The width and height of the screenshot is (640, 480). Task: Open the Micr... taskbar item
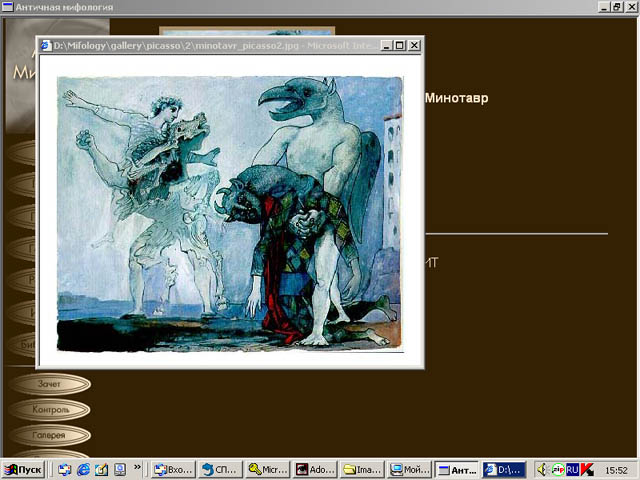click(267, 469)
